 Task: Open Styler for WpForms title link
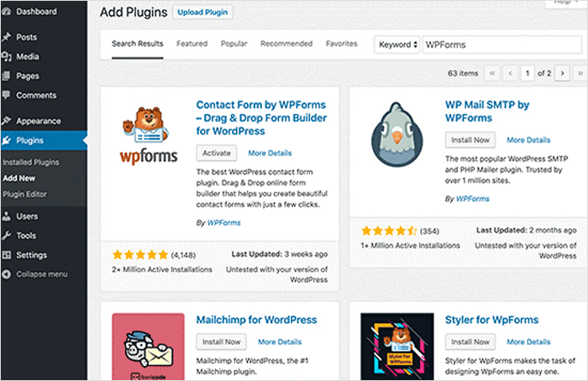point(491,320)
